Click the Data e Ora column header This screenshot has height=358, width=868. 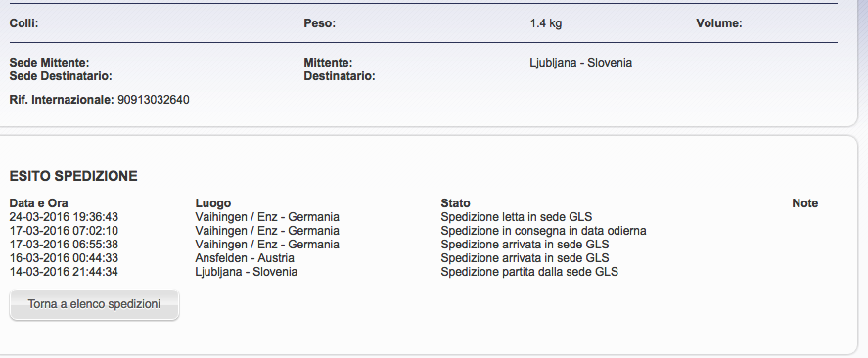[39, 203]
